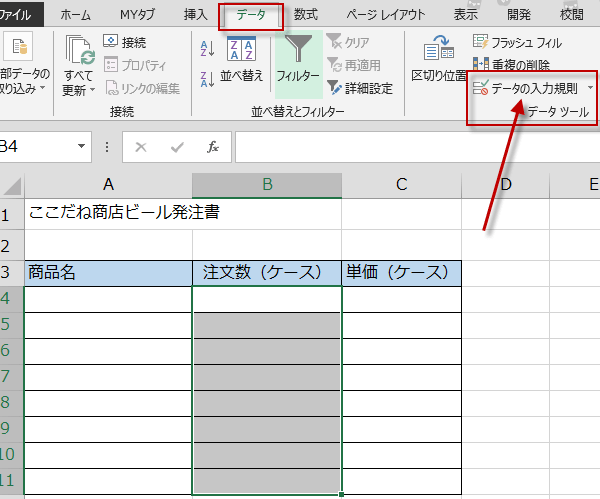The image size is (600, 499).
Task: Cancel entry with the X button
Action: [141, 147]
